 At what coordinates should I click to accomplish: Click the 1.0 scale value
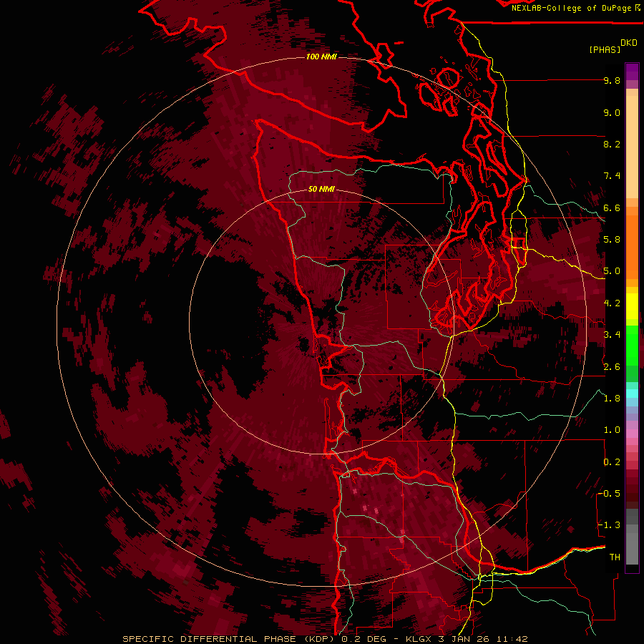point(612,429)
